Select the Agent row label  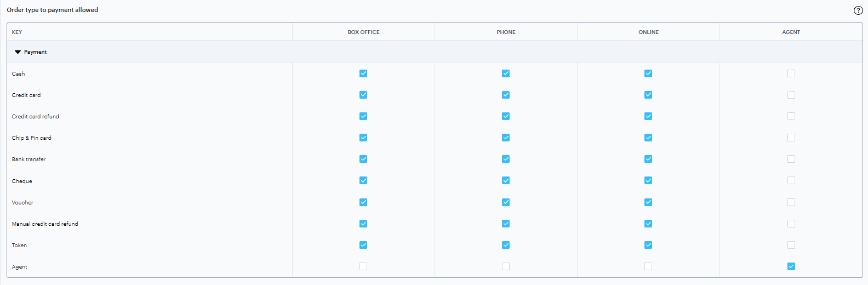tap(20, 267)
